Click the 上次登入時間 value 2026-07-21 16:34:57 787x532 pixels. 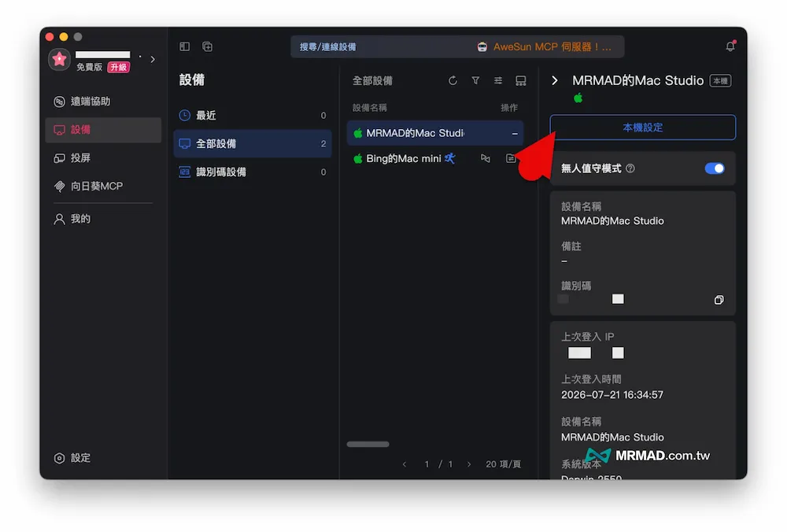tap(611, 395)
